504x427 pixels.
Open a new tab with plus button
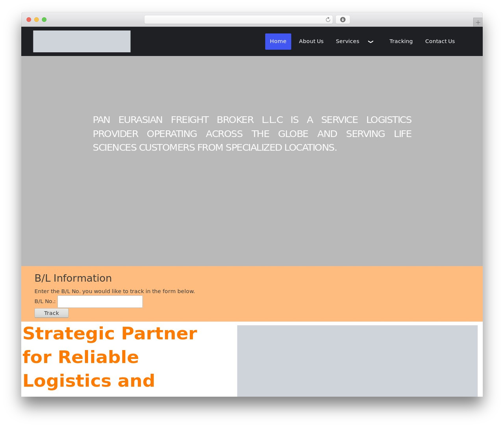[x=478, y=22]
